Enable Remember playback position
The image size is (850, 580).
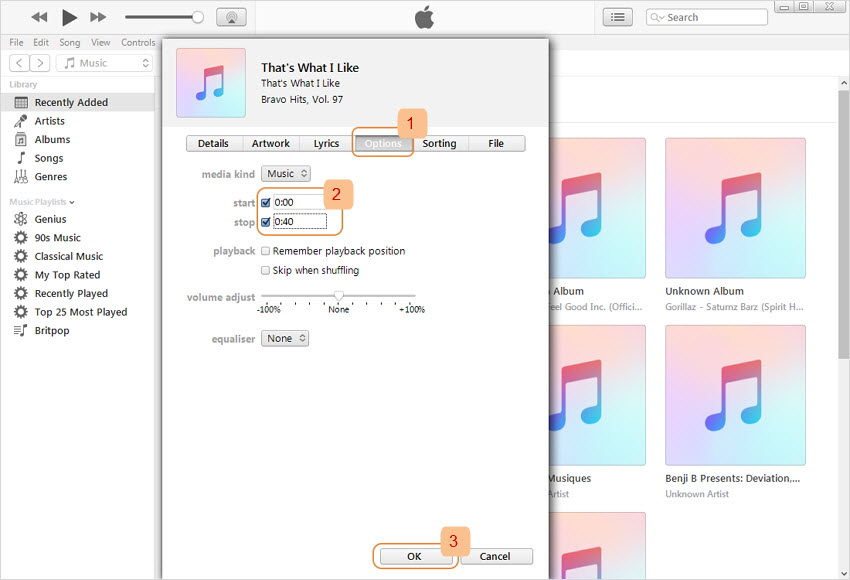[x=265, y=251]
